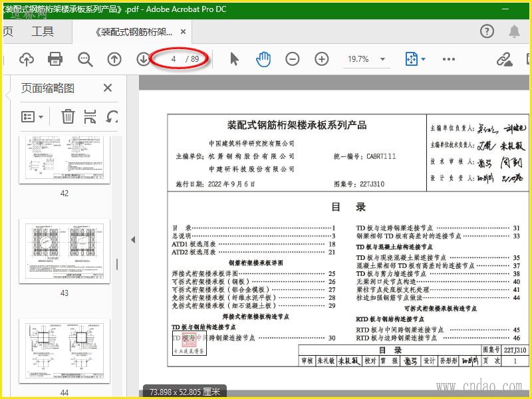Viewport: 532px width, 399px height.
Task: Zoom in with plus button
Action: click(322, 59)
